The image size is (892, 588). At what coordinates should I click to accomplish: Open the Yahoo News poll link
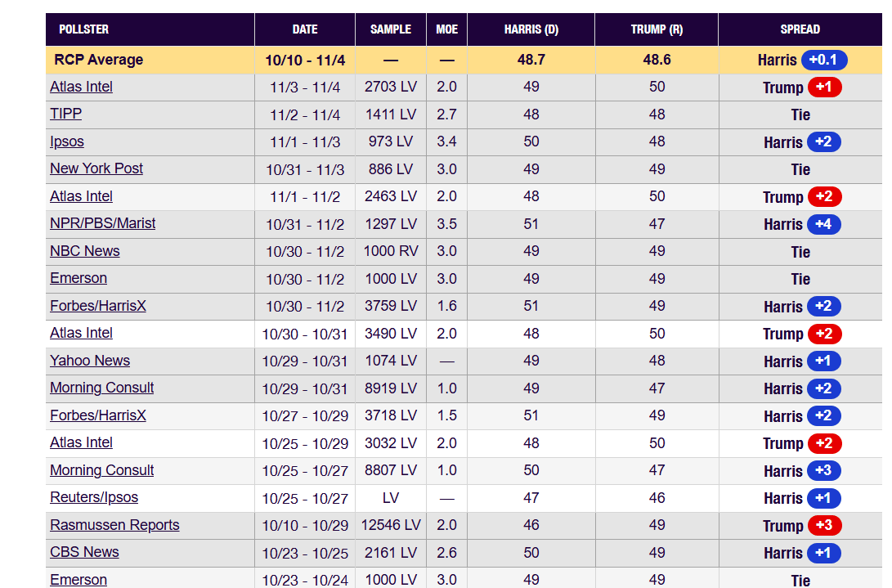(90, 361)
